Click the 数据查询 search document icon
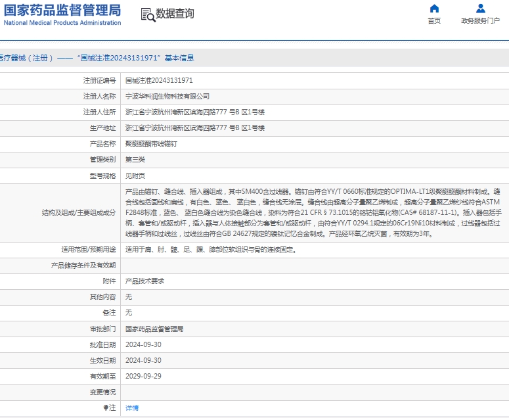 (x=148, y=15)
